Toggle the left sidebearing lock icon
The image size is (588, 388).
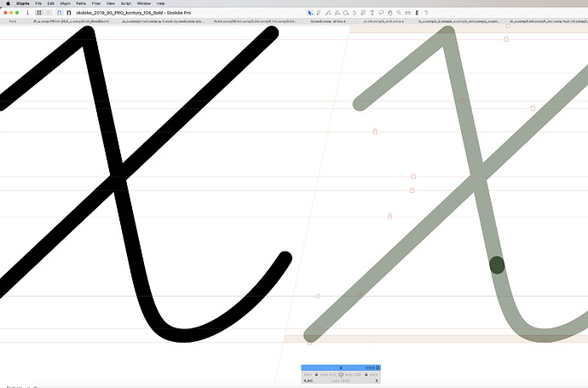(x=316, y=374)
